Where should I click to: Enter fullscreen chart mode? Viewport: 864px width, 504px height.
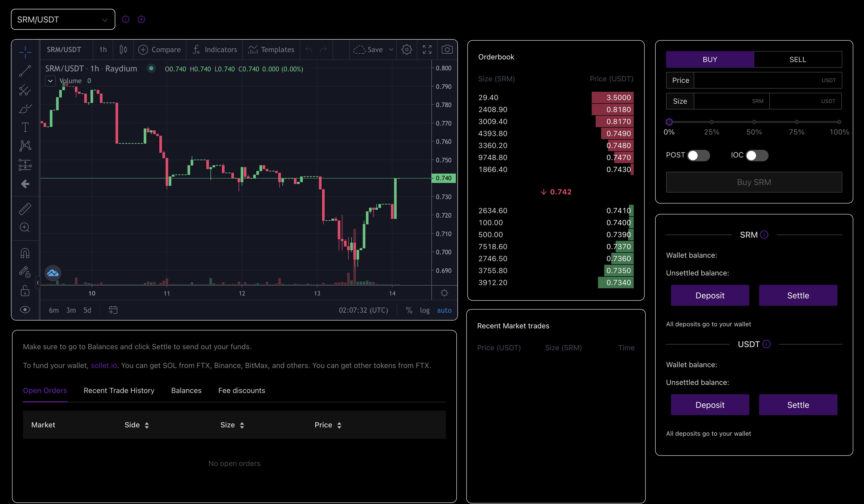tap(427, 50)
